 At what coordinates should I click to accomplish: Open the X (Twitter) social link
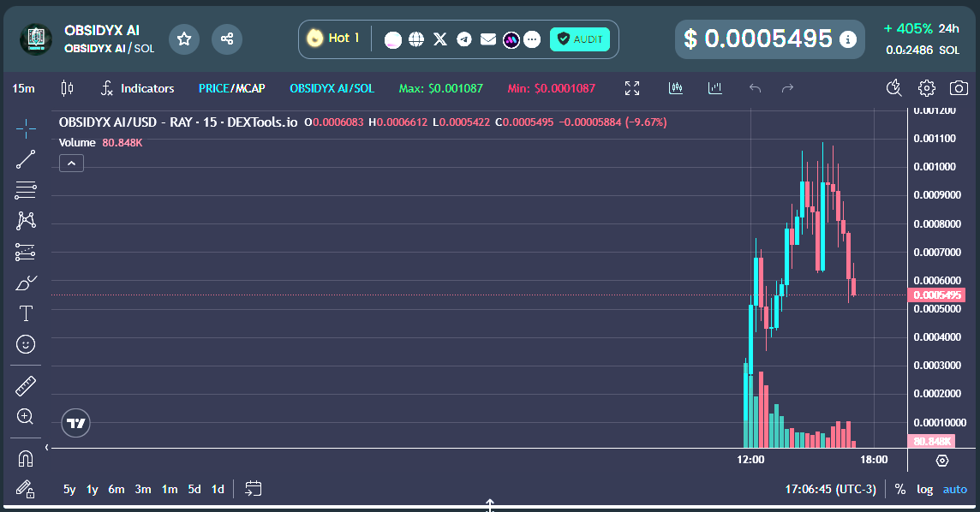pos(440,39)
